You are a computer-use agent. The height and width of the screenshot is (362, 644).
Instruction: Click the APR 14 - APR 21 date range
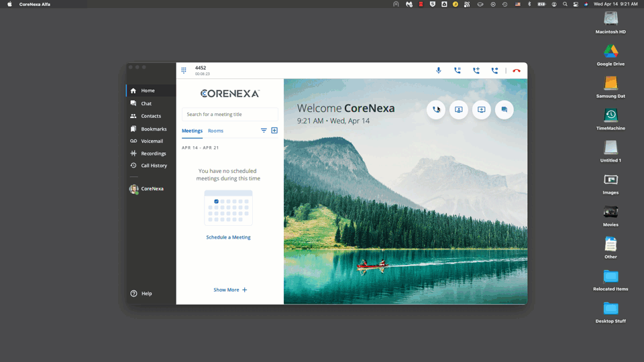pyautogui.click(x=201, y=147)
